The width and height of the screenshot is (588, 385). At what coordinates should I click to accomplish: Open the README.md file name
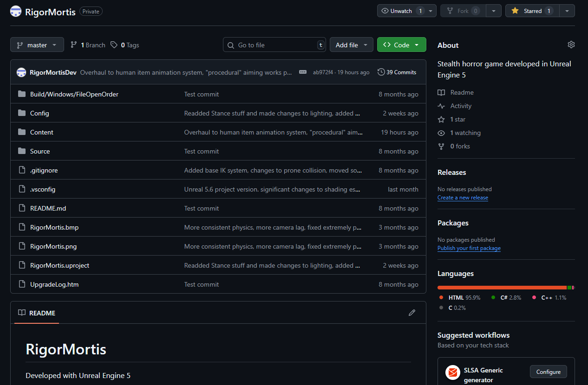pyautogui.click(x=48, y=208)
